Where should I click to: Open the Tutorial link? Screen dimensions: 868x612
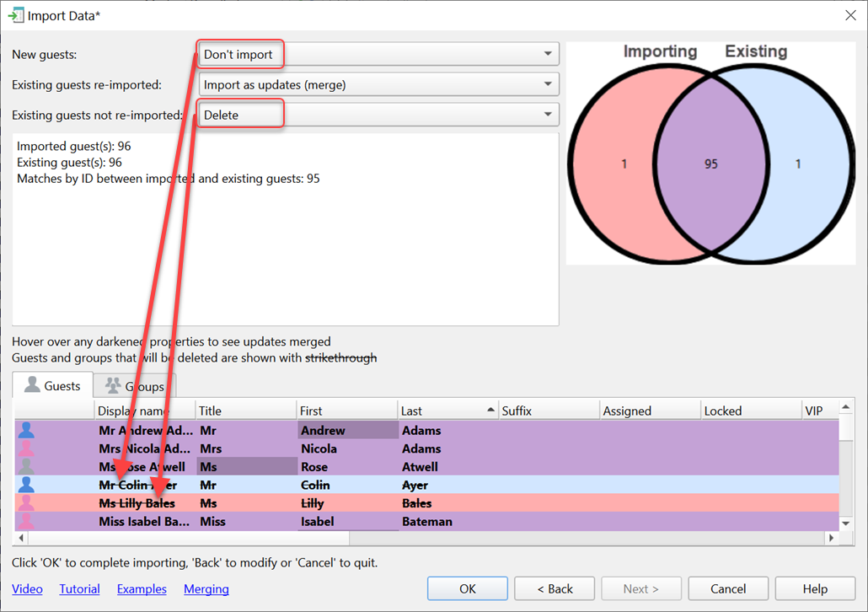click(x=79, y=589)
